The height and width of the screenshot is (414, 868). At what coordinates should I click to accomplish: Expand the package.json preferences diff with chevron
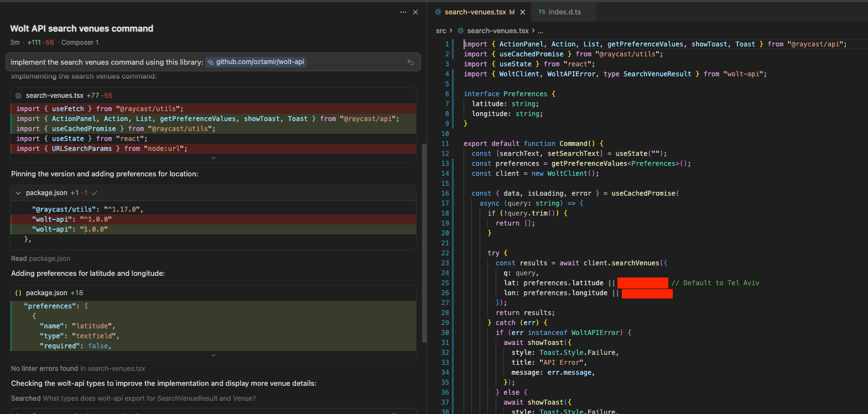click(214, 355)
